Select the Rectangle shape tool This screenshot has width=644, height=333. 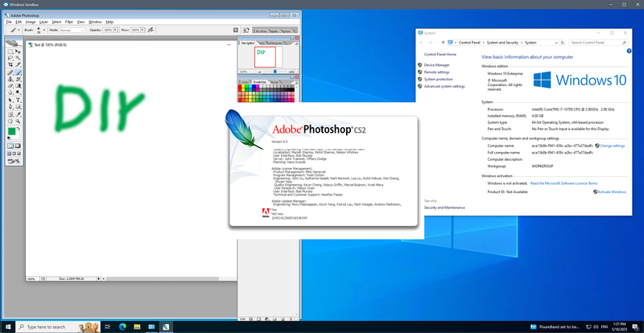tap(18, 107)
